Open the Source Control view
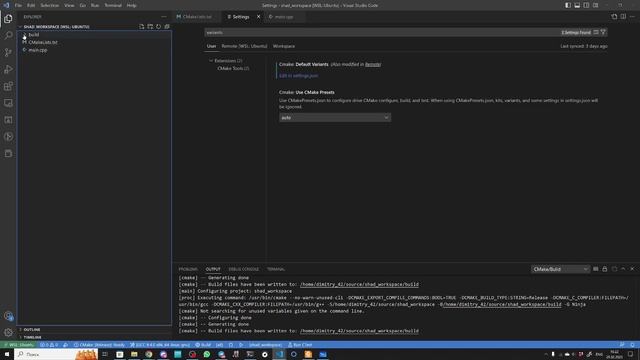640x360 pixels. point(8,52)
